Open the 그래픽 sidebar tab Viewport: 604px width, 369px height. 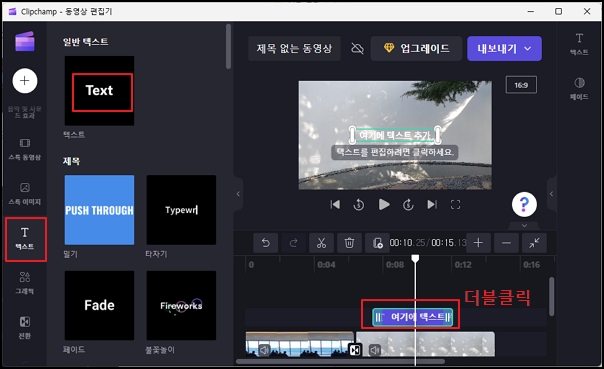(25, 283)
